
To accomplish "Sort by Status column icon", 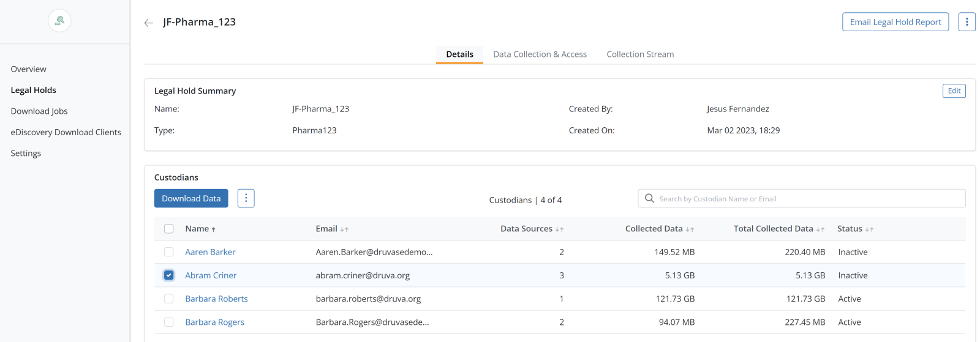I will pyautogui.click(x=869, y=229).
